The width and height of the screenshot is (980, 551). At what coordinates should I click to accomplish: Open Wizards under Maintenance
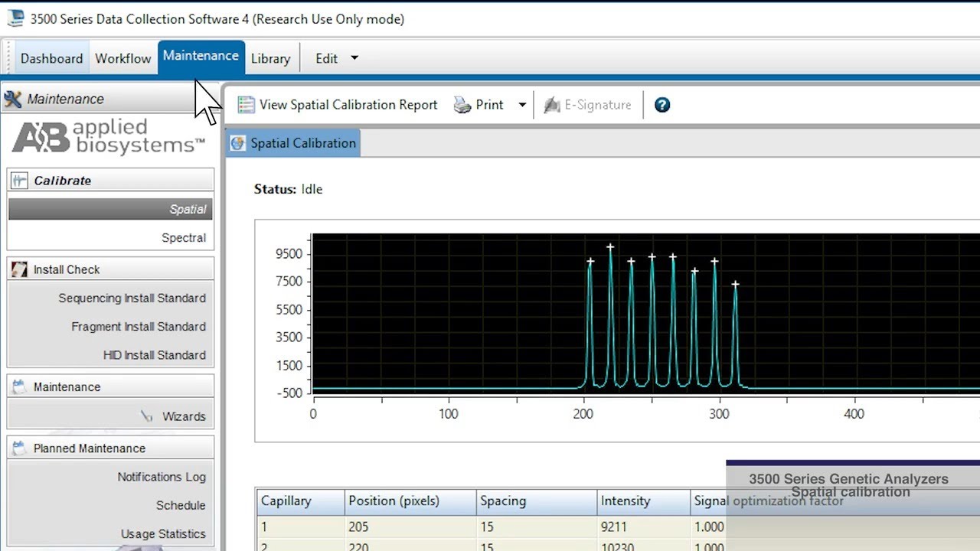184,416
